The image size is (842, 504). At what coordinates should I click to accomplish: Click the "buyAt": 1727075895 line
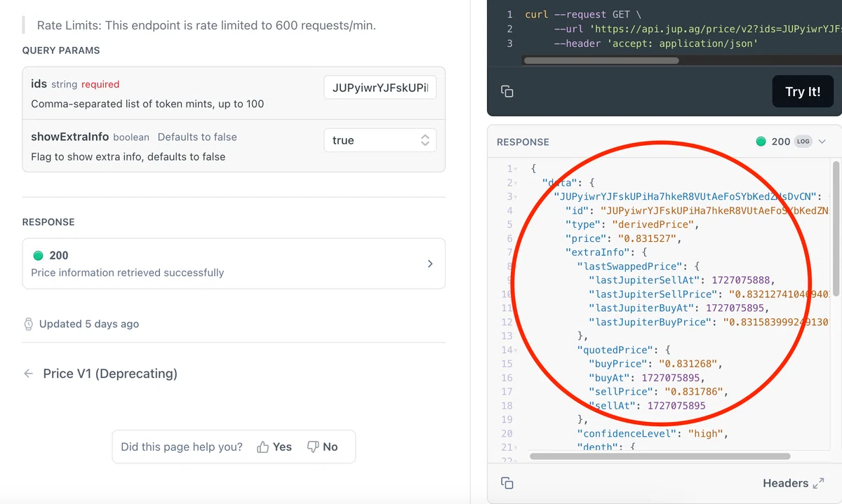coord(646,378)
